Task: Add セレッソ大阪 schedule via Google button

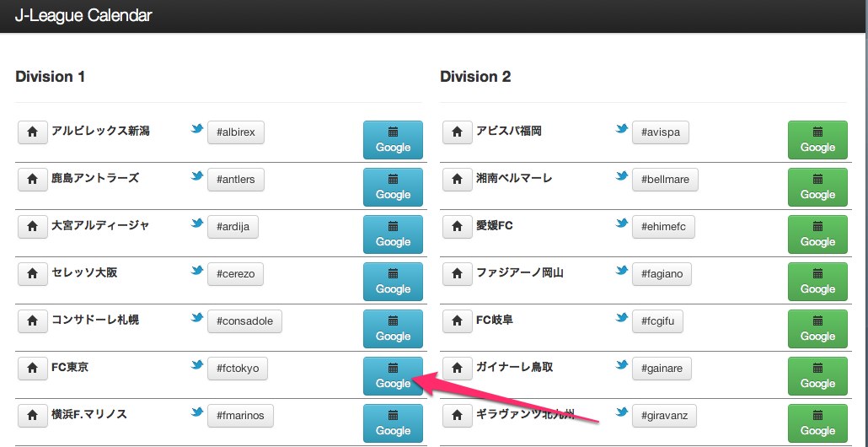Action: (393, 282)
